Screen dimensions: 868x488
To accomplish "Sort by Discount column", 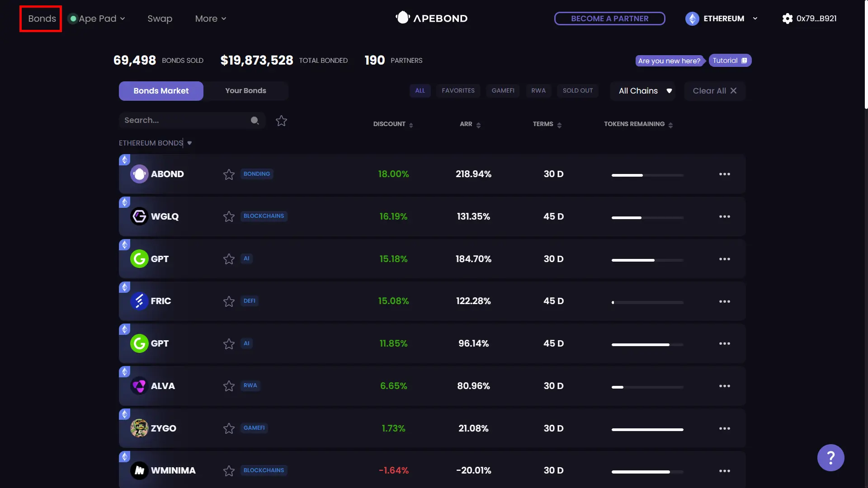I will tap(393, 124).
